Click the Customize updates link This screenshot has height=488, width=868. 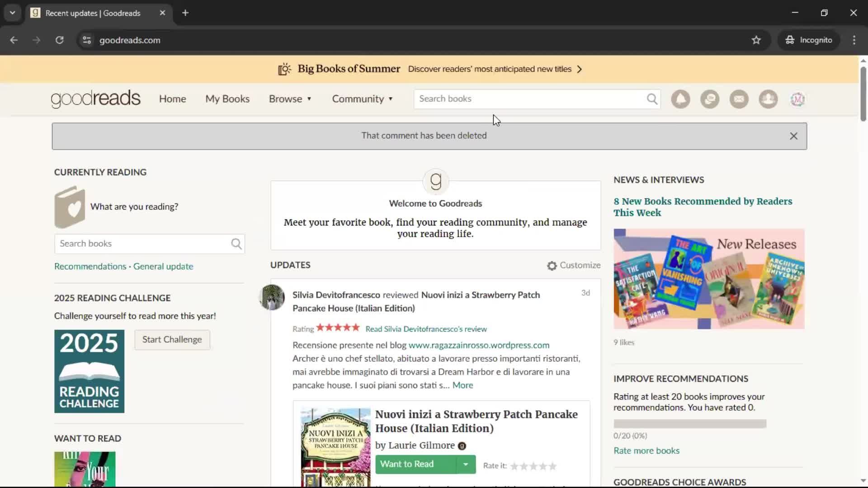580,266
